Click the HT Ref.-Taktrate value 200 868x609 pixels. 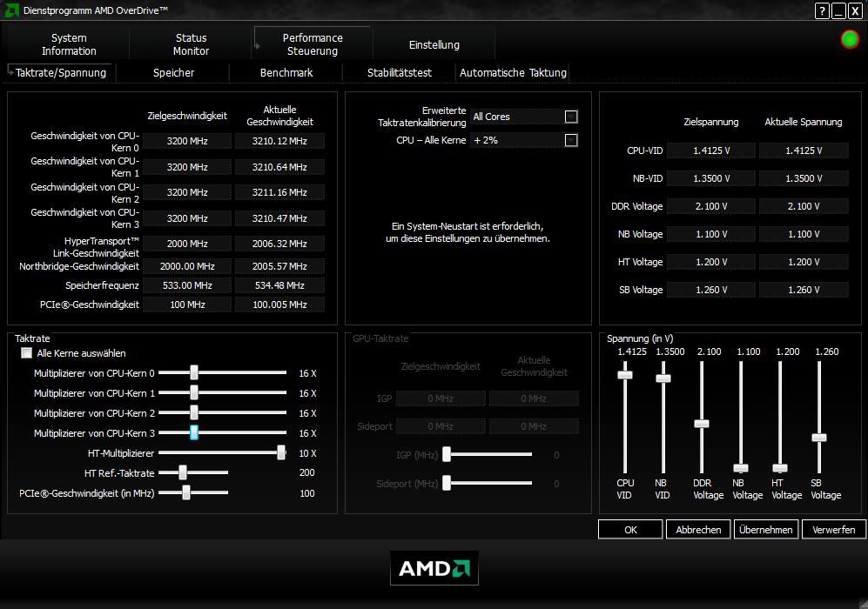[306, 472]
